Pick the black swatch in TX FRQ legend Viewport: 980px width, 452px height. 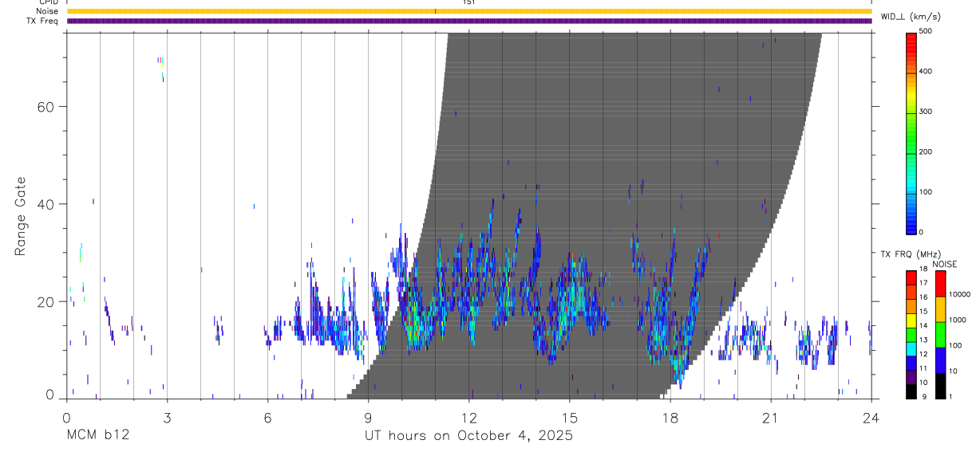coord(911,391)
